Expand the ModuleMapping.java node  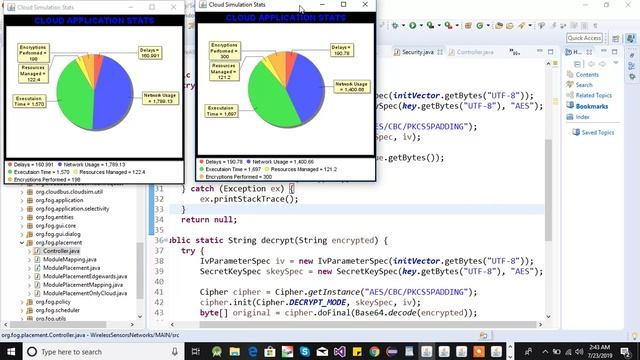[29, 259]
